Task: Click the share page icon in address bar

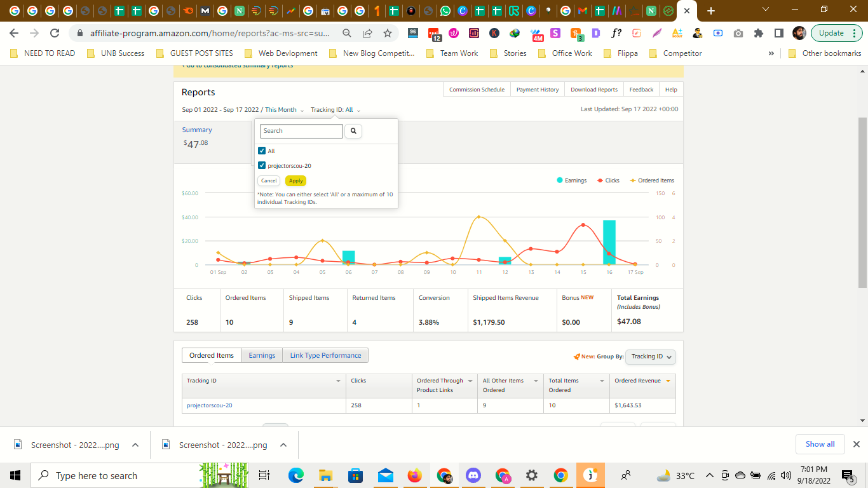Action: (367, 33)
